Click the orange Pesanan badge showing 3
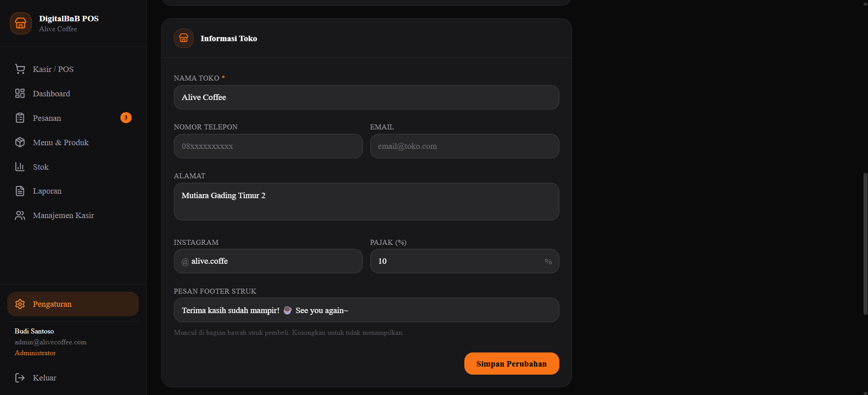 point(126,118)
